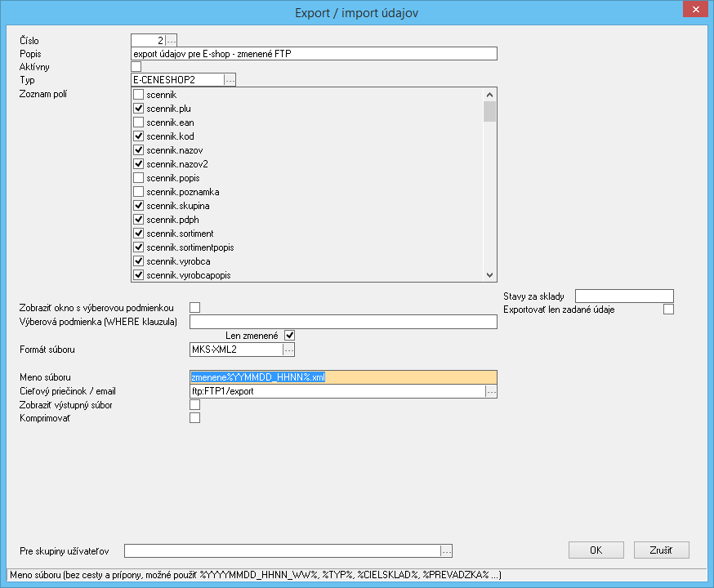This screenshot has height=588, width=714.
Task: Open Formát súboru lookup ellipsis button
Action: (288, 350)
